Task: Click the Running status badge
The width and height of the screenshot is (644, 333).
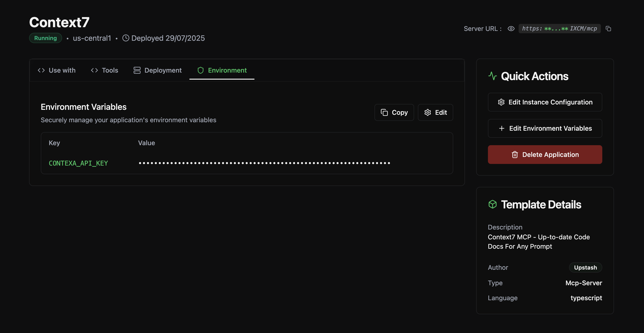Action: pyautogui.click(x=45, y=38)
